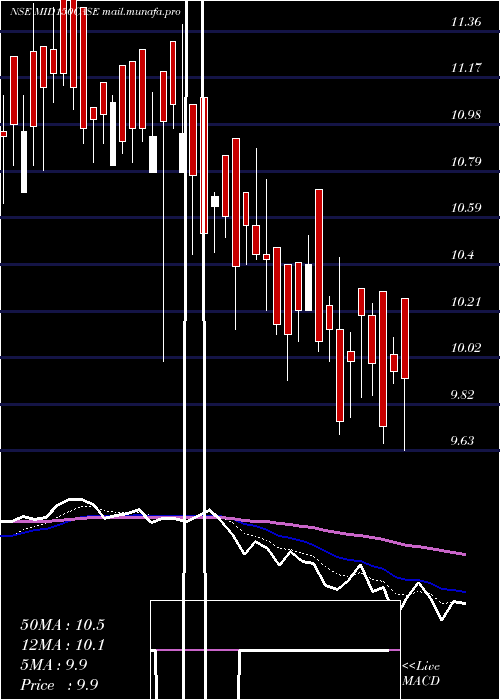Click the 10.4 price axis label
500x700 pixels.
pos(463,255)
